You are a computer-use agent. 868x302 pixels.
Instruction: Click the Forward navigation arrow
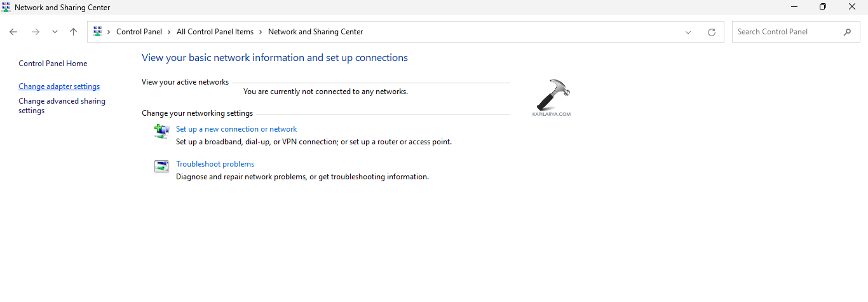pos(36,32)
